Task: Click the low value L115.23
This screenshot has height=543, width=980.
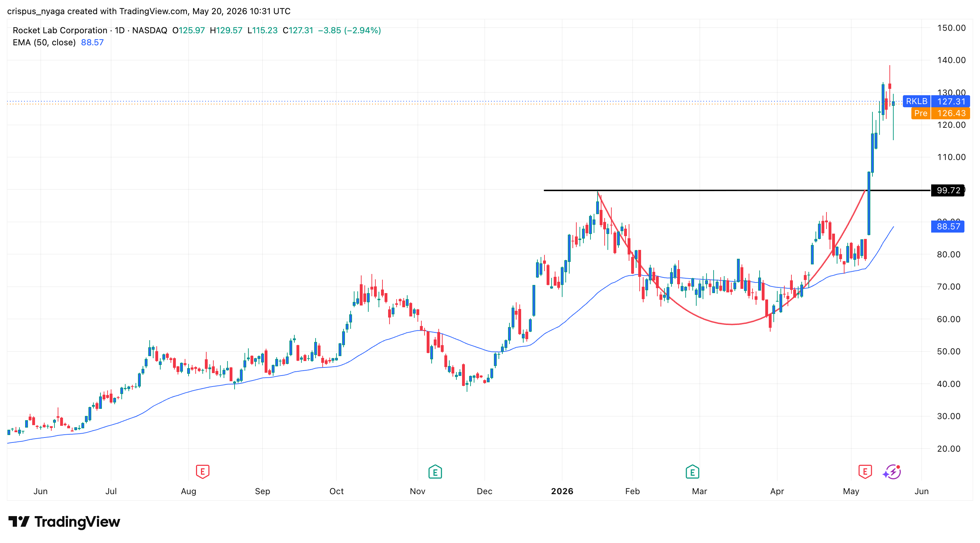Action: [x=263, y=30]
